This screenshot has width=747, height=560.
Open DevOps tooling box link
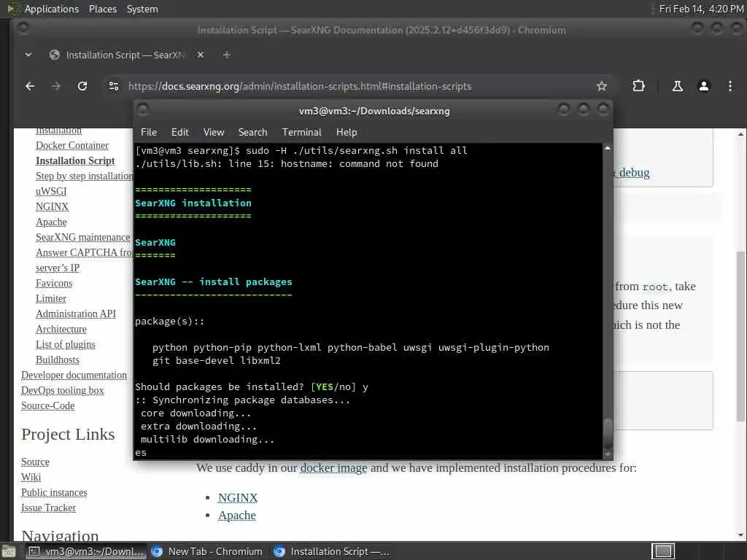pos(63,390)
